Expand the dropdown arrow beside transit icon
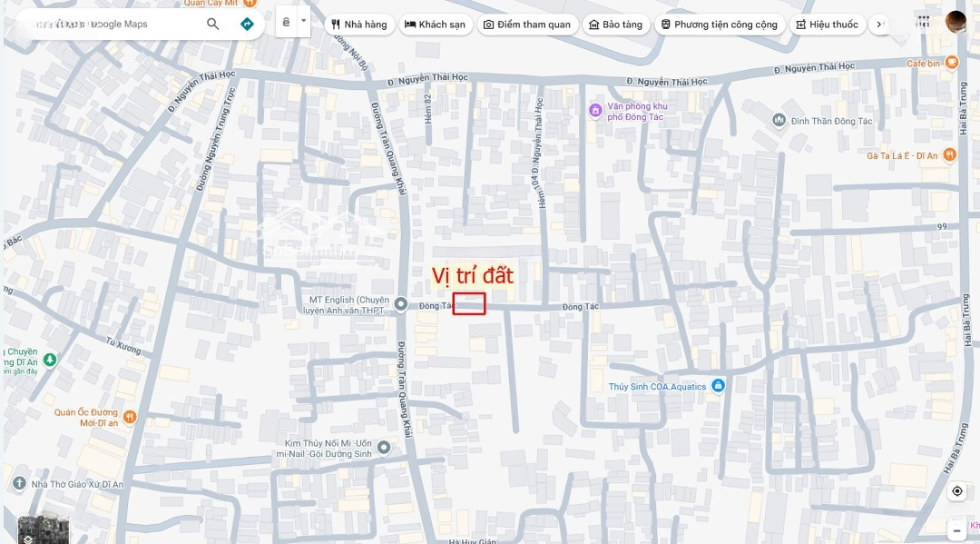 coord(304,21)
